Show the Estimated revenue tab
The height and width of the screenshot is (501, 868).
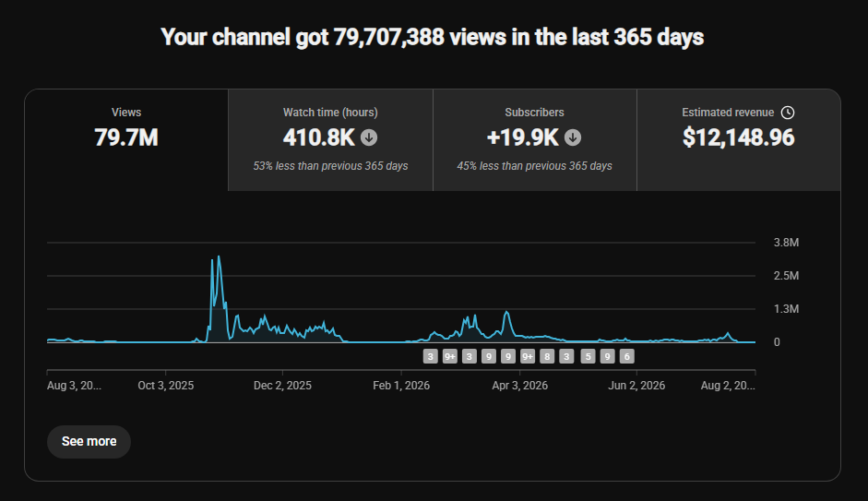pos(739,140)
